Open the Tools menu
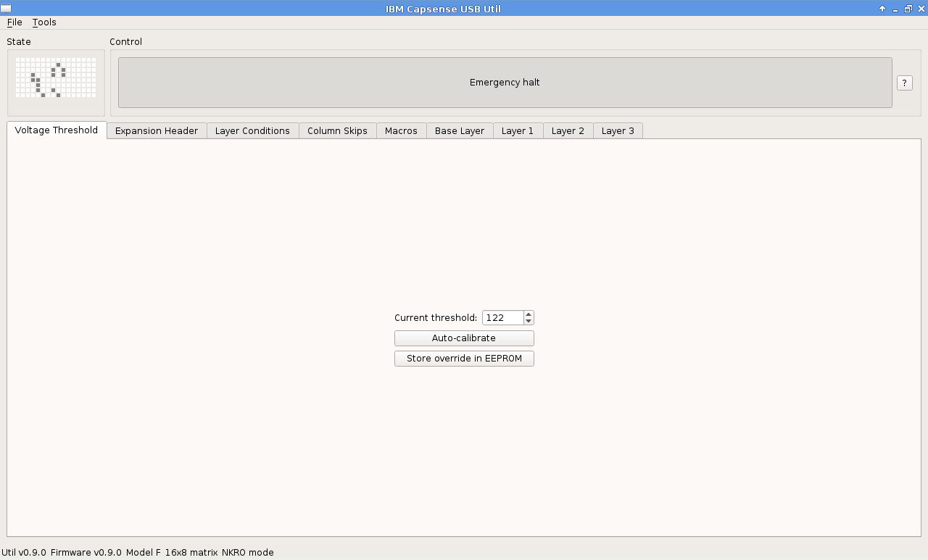 pos(44,22)
